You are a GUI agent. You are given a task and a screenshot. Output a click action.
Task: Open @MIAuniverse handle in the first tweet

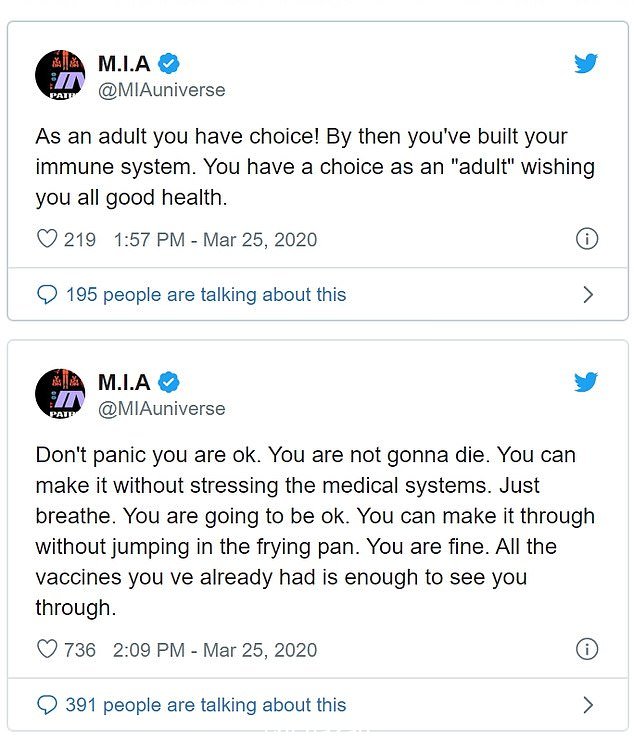tap(161, 90)
